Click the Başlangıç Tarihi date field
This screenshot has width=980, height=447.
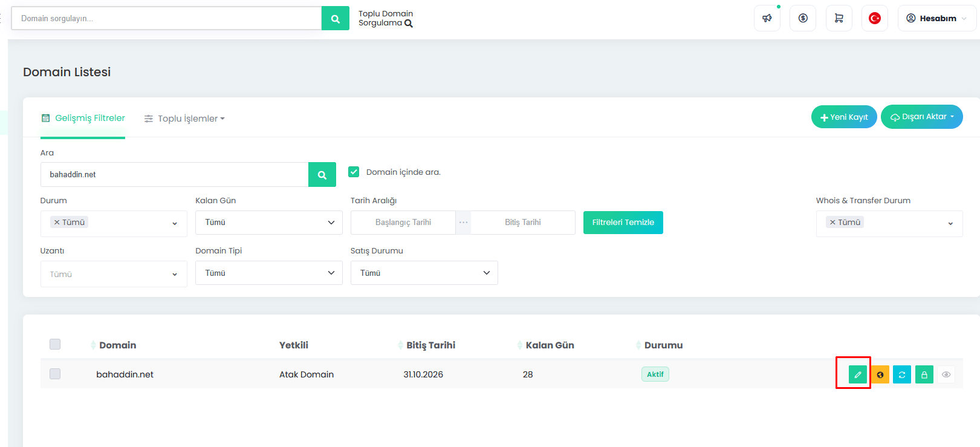(403, 223)
